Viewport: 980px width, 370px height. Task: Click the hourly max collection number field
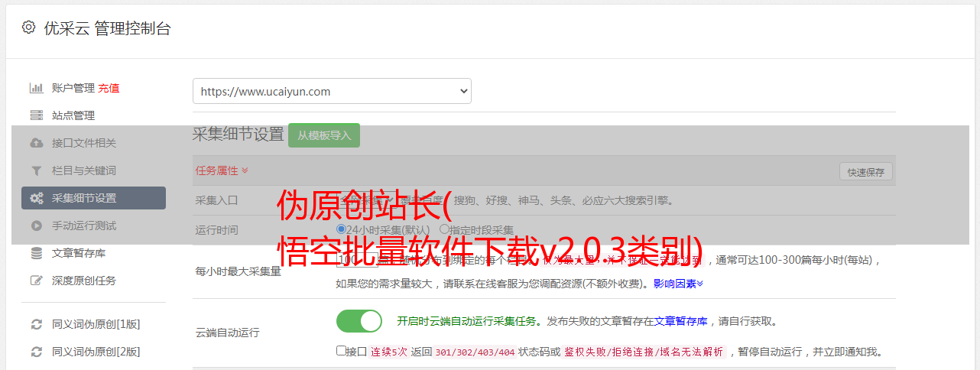[x=357, y=259]
